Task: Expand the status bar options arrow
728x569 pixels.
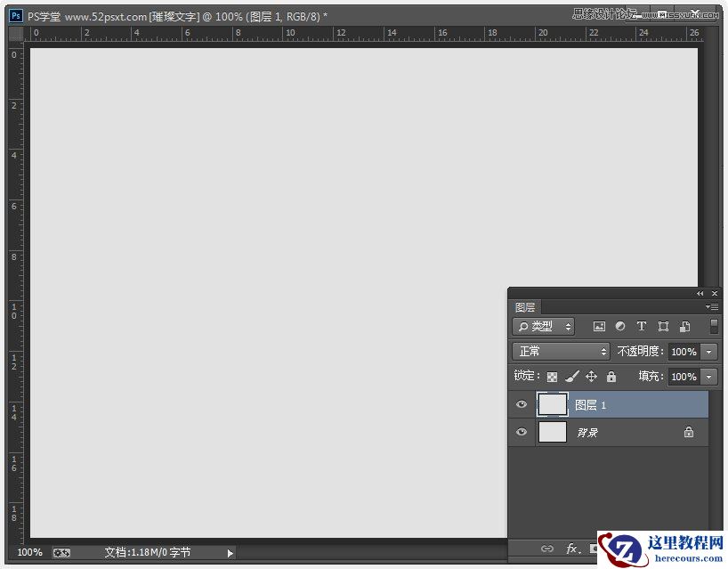Action: click(230, 552)
